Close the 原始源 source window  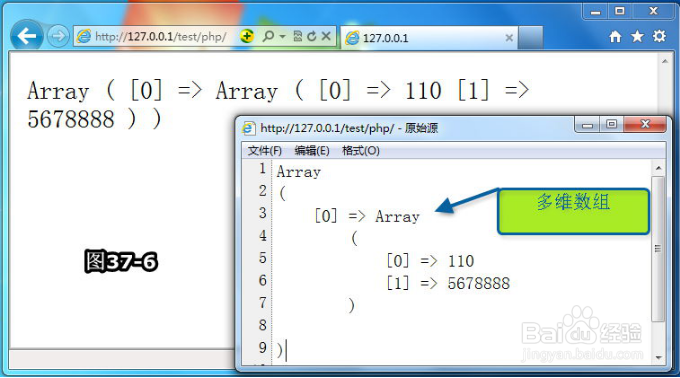pyautogui.click(x=645, y=124)
